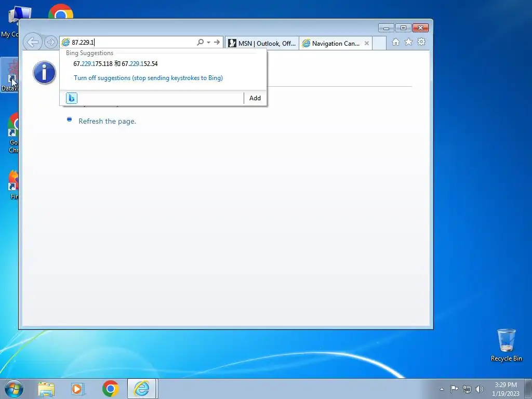Turn off Bing suggestions link
Screen dimensions: 532x399
pos(148,78)
